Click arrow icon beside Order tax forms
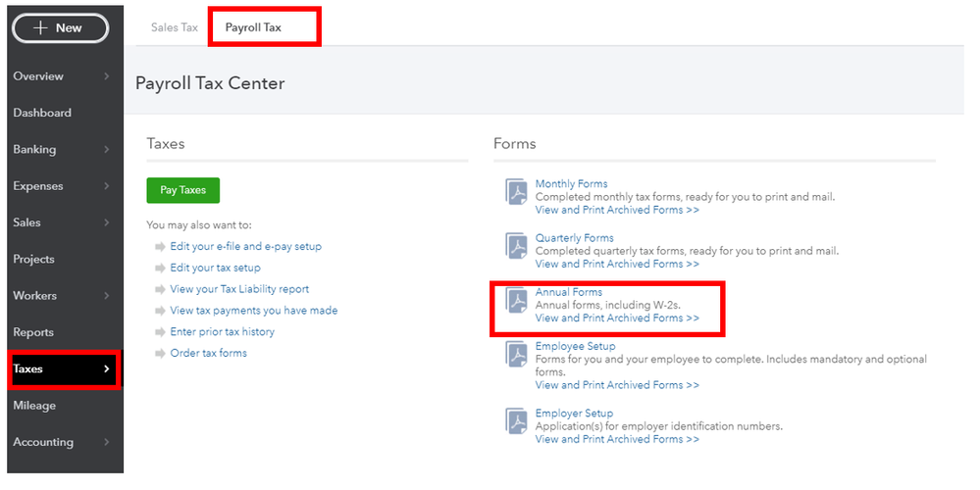980x490 pixels. 160,354
